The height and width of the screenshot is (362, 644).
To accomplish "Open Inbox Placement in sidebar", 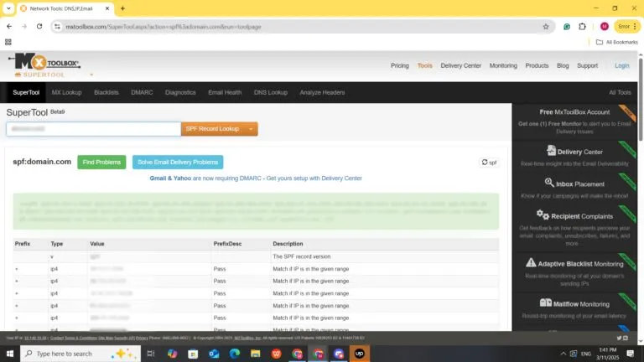I will click(x=574, y=182).
